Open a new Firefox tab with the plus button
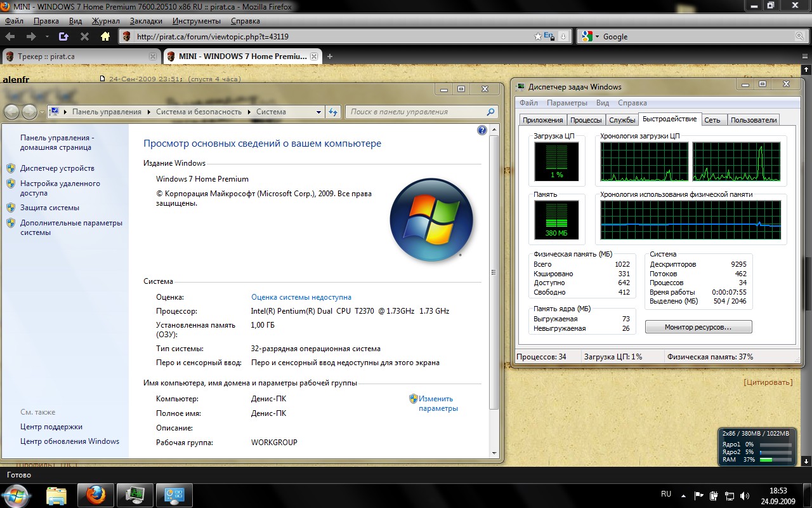 [329, 57]
